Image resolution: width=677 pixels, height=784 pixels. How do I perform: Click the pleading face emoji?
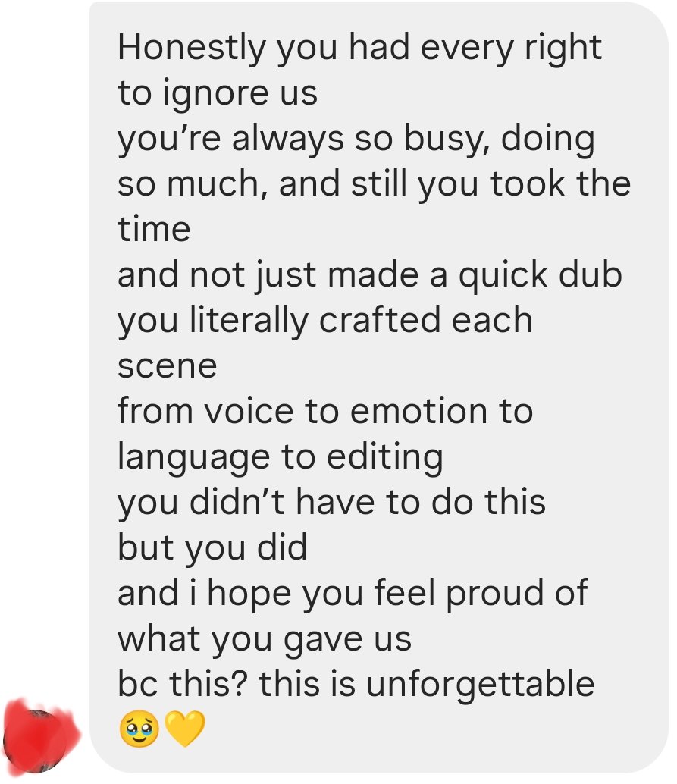(x=139, y=729)
